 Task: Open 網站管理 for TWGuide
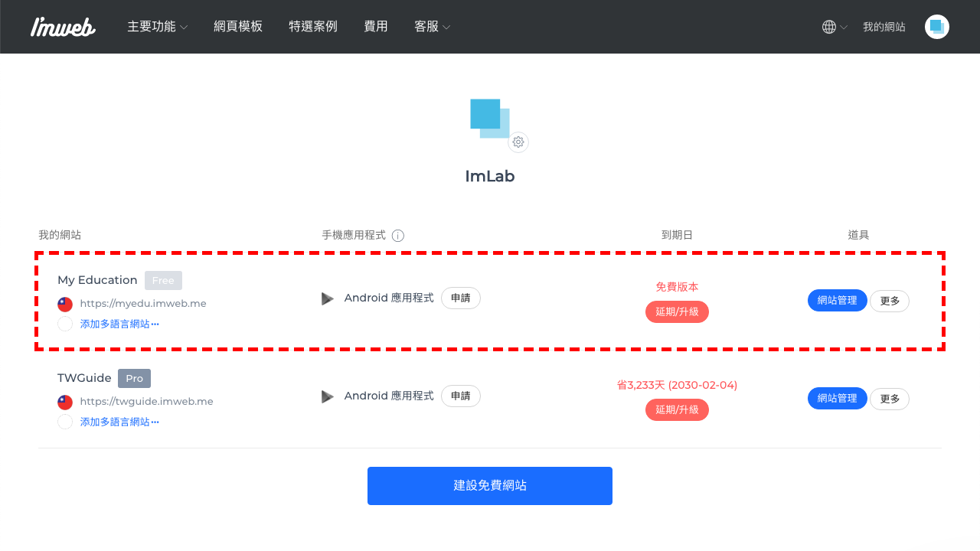[x=838, y=399]
